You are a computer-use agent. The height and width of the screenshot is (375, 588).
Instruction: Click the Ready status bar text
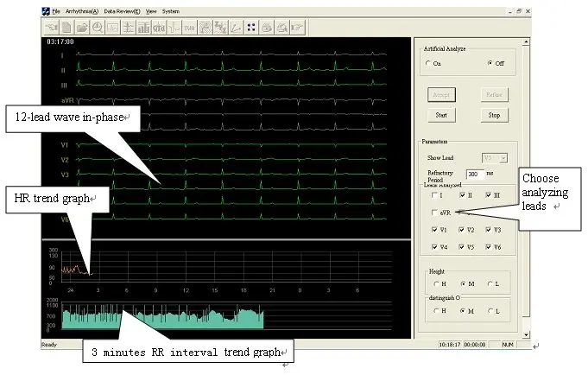pyautogui.click(x=49, y=345)
